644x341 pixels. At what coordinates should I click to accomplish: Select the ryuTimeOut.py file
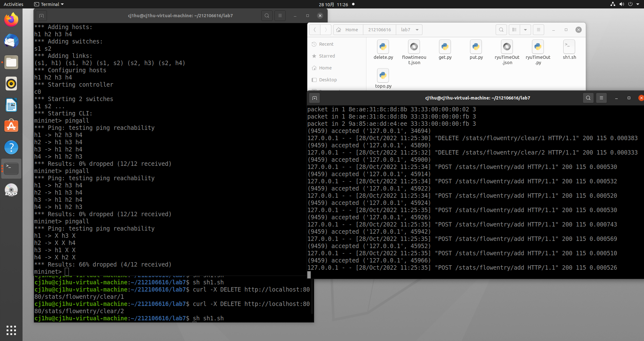click(538, 52)
